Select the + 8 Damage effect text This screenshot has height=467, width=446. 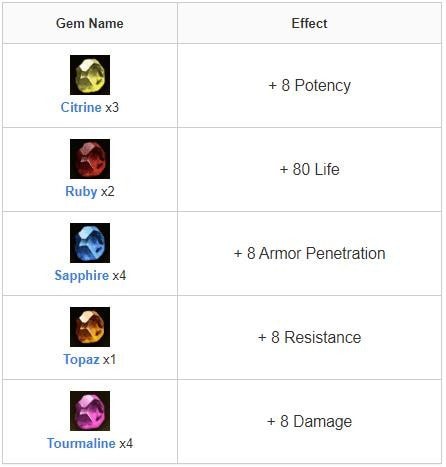point(309,421)
